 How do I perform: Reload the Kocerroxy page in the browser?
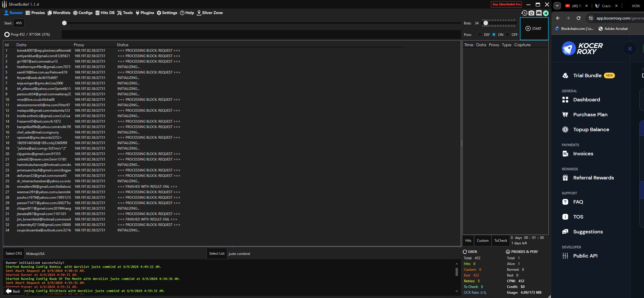click(x=579, y=18)
